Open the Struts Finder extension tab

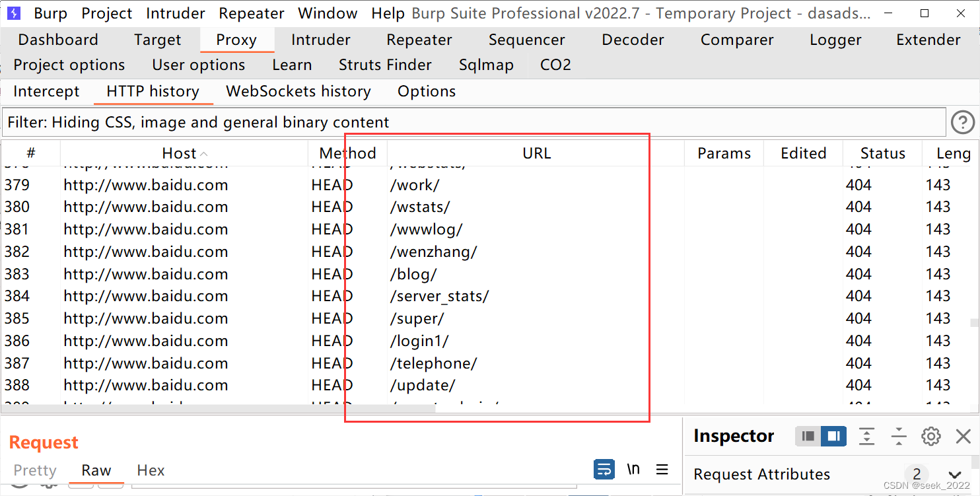pyautogui.click(x=385, y=65)
